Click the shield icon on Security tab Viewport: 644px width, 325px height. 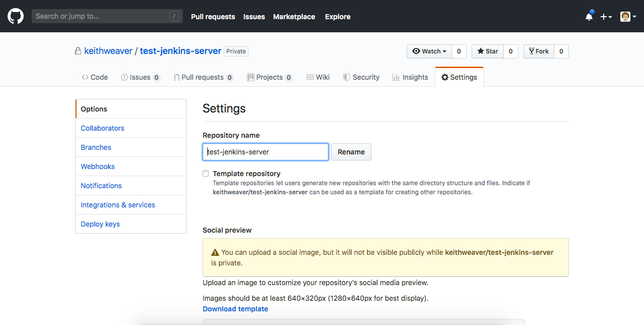[x=346, y=77]
